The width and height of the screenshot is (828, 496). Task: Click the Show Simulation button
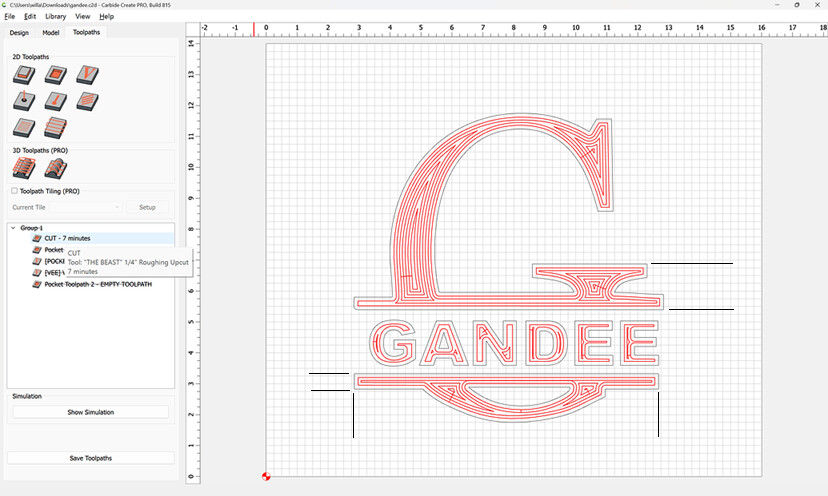(91, 412)
